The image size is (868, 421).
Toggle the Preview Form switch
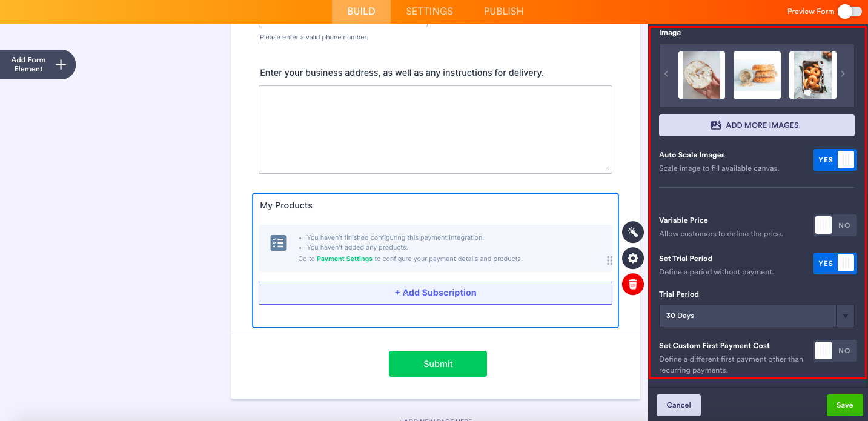coord(849,12)
